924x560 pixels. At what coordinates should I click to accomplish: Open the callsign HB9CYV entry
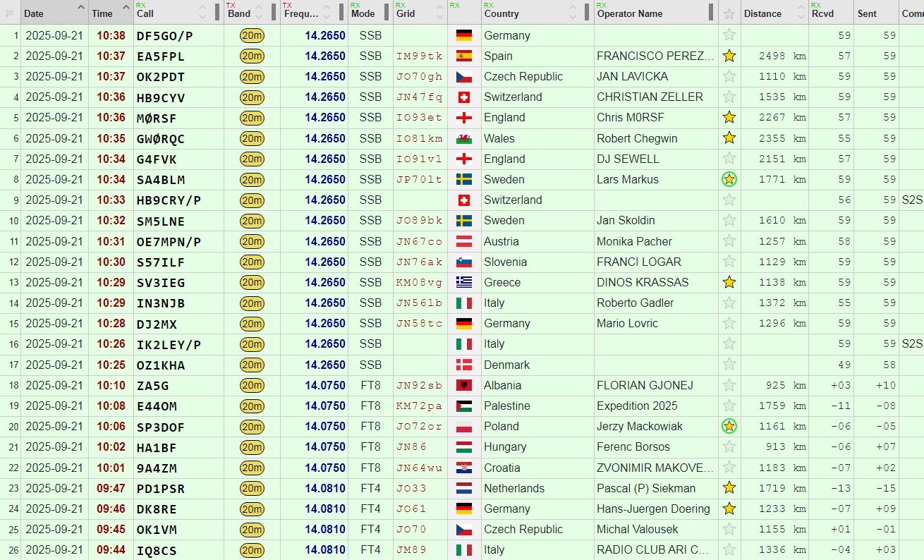(x=161, y=97)
